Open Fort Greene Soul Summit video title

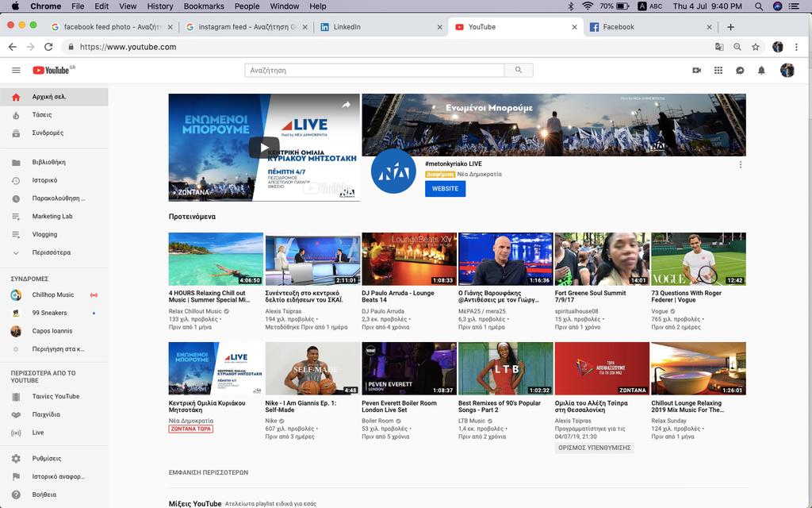pos(590,297)
